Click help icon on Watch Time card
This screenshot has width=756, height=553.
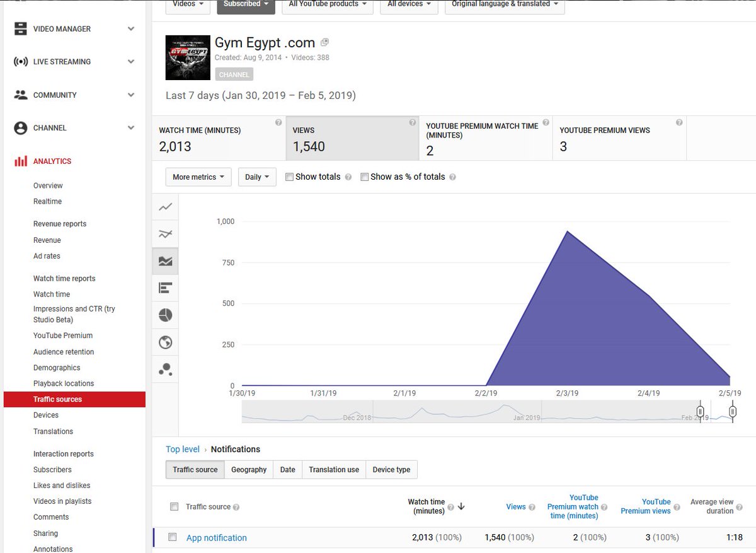278,123
